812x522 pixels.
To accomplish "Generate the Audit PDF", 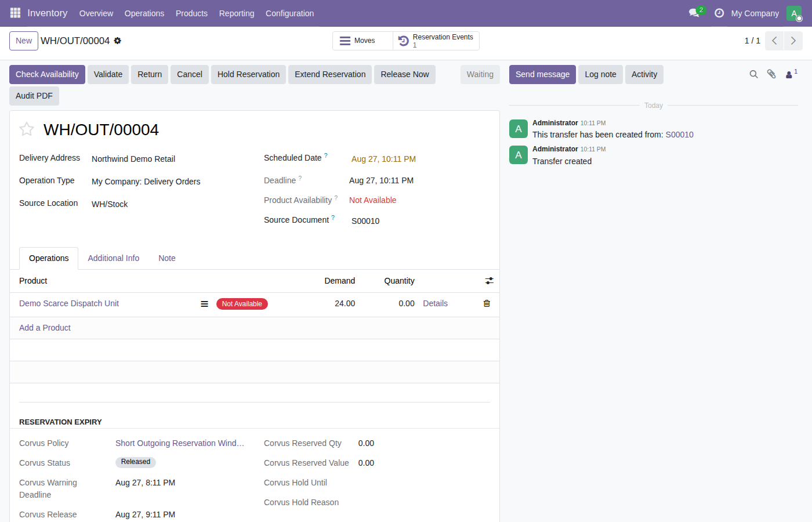I will (x=34, y=96).
